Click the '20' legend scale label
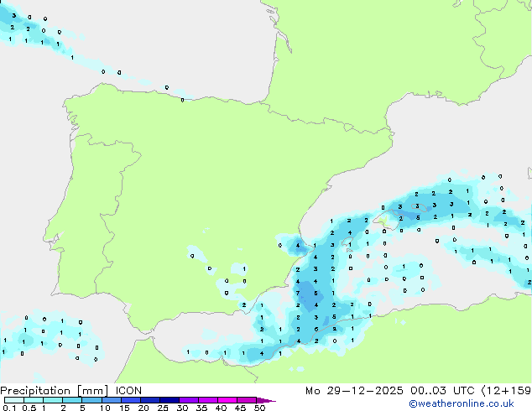This screenshot has height=411, width=532. [x=143, y=408]
